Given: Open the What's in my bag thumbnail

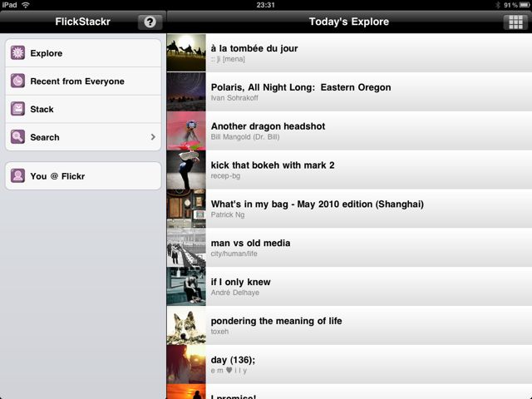Looking at the screenshot, I should click(x=186, y=209).
